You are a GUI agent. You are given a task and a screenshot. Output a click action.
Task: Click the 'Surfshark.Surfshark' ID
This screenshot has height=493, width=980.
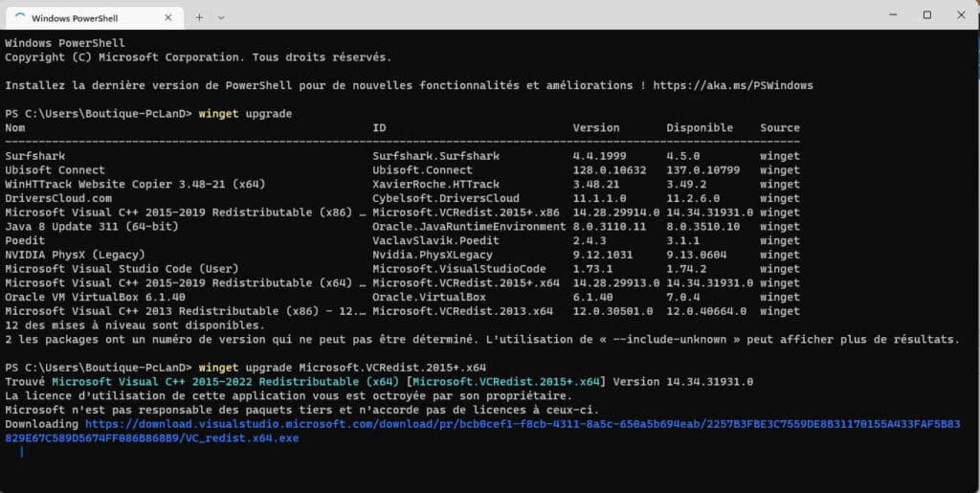(436, 156)
